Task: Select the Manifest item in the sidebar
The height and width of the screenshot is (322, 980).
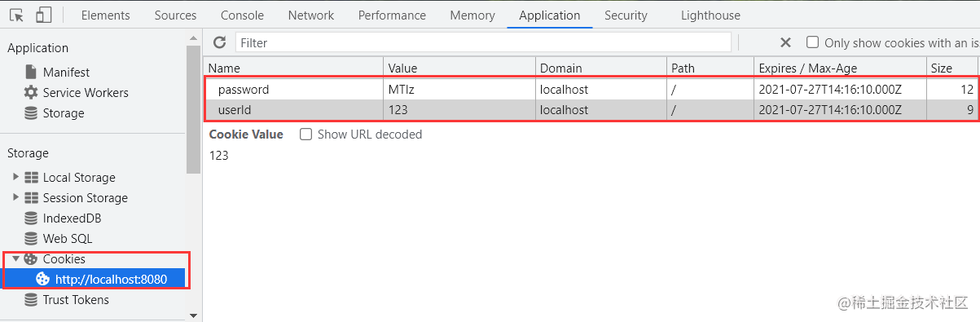Action: pos(66,72)
